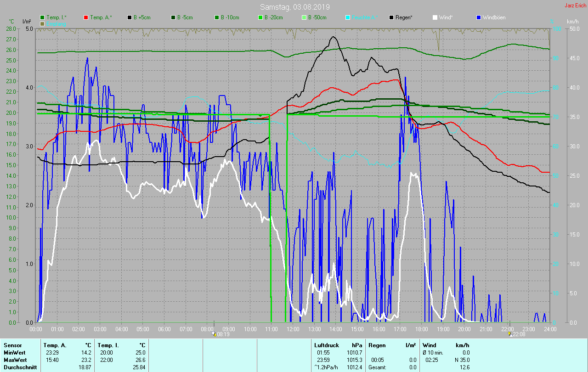
Task: Click the white Wind* legend square
Action: point(435,17)
